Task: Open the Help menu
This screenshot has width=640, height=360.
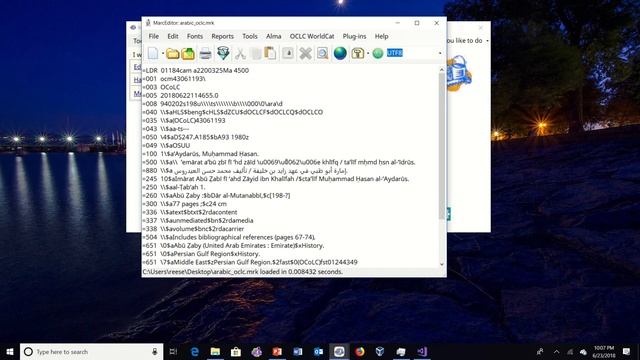Action: [381, 36]
